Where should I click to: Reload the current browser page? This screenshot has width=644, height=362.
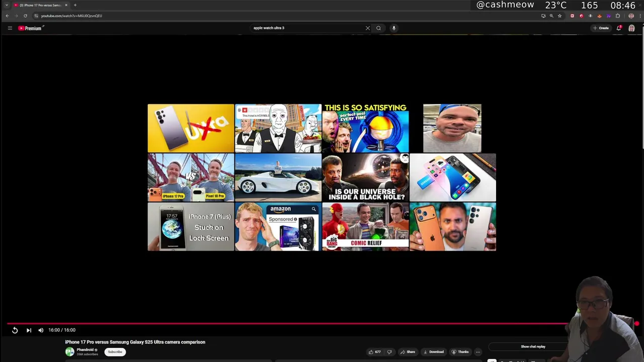(x=25, y=16)
